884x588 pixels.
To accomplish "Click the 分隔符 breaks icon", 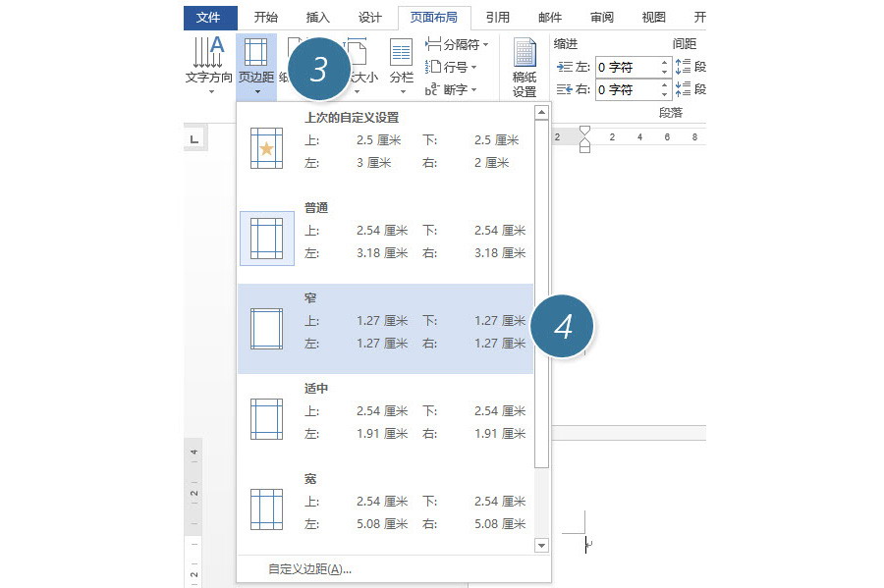I will (433, 44).
